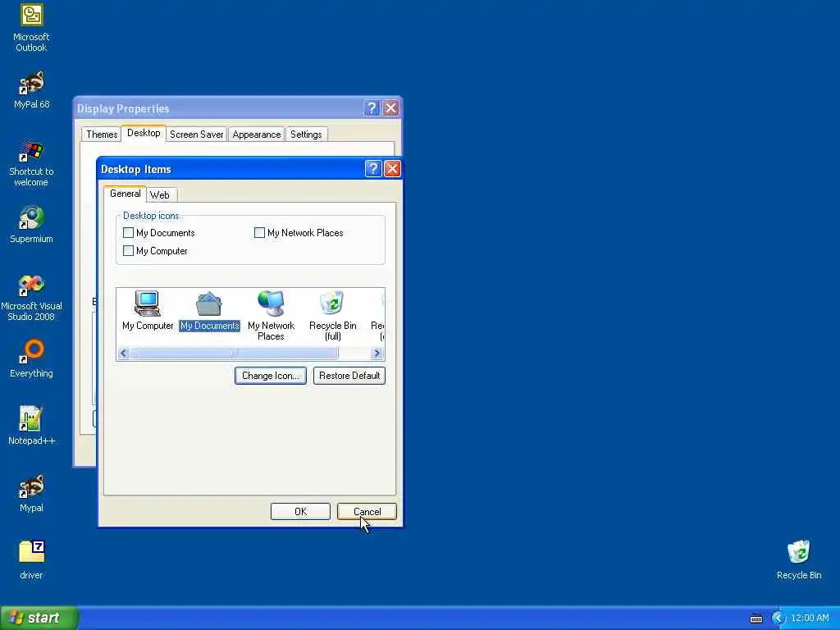Open the Microsoft Outlook desktop icon
Screen dimensions: 840x630
pos(31,28)
